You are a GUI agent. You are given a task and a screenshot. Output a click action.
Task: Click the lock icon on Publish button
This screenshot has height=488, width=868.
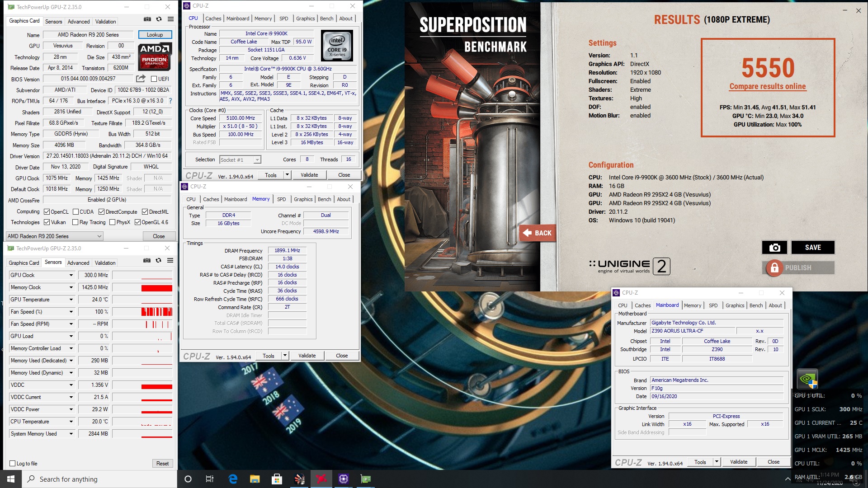coord(774,267)
